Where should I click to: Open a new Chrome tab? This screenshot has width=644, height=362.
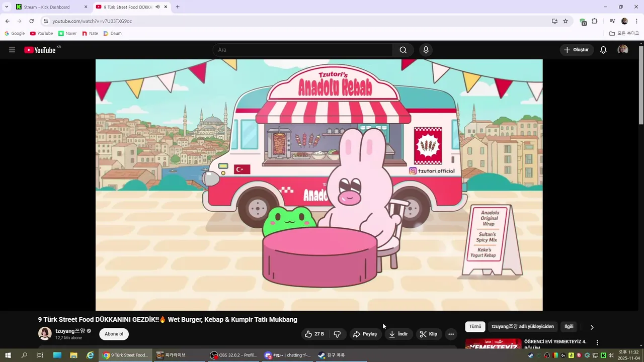178,7
